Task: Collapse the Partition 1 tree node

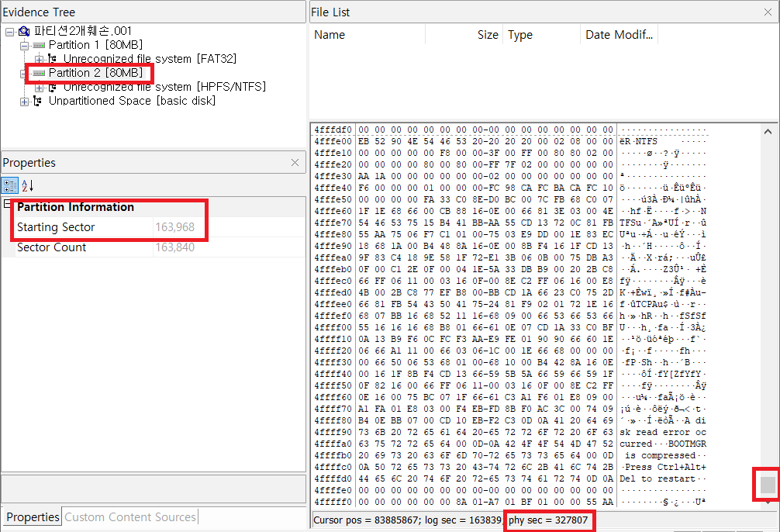Action: click(x=24, y=45)
